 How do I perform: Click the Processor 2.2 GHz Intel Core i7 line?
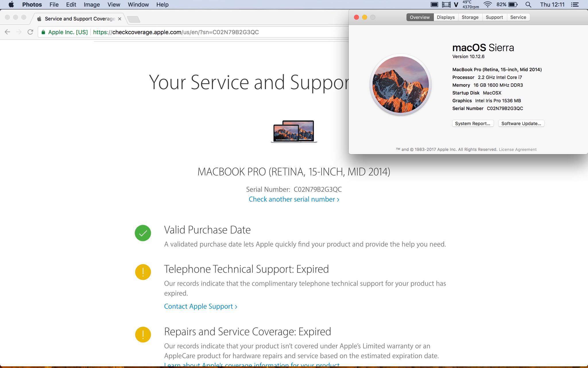pos(487,77)
